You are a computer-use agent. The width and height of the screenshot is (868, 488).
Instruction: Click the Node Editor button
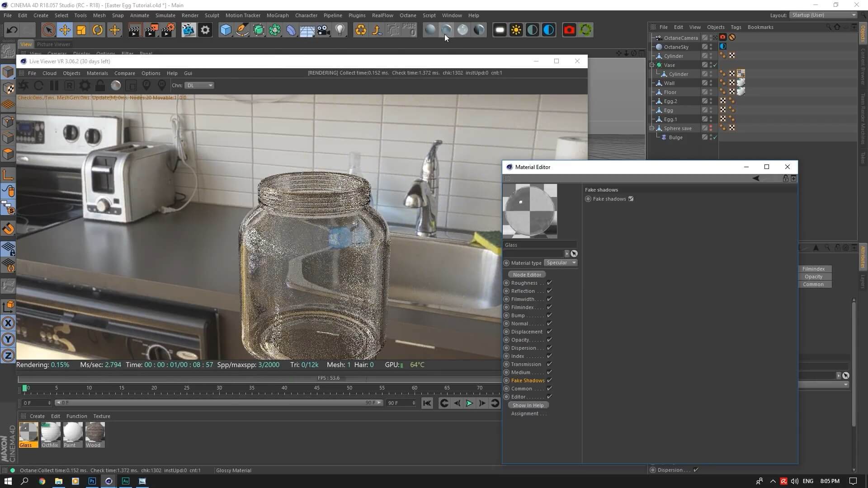point(527,275)
